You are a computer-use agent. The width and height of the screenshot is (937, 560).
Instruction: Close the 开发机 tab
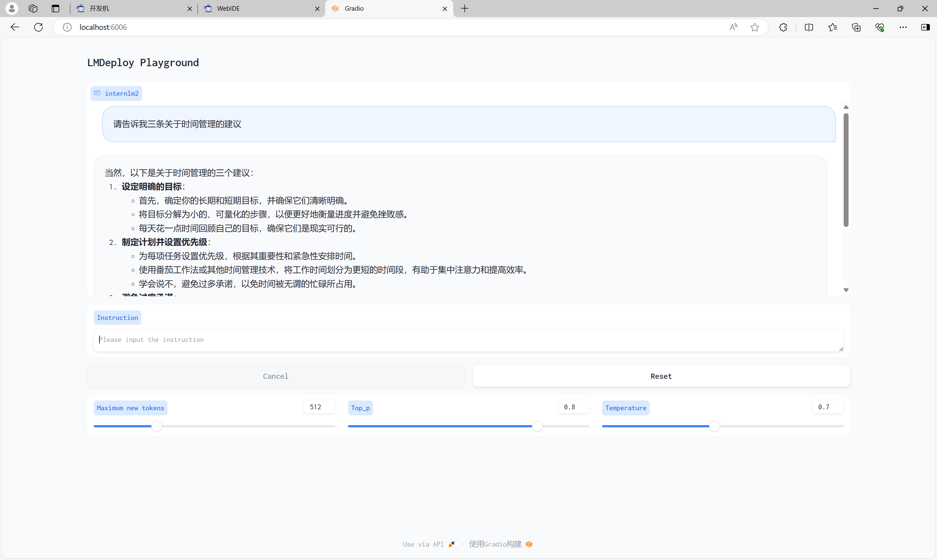[x=189, y=9]
